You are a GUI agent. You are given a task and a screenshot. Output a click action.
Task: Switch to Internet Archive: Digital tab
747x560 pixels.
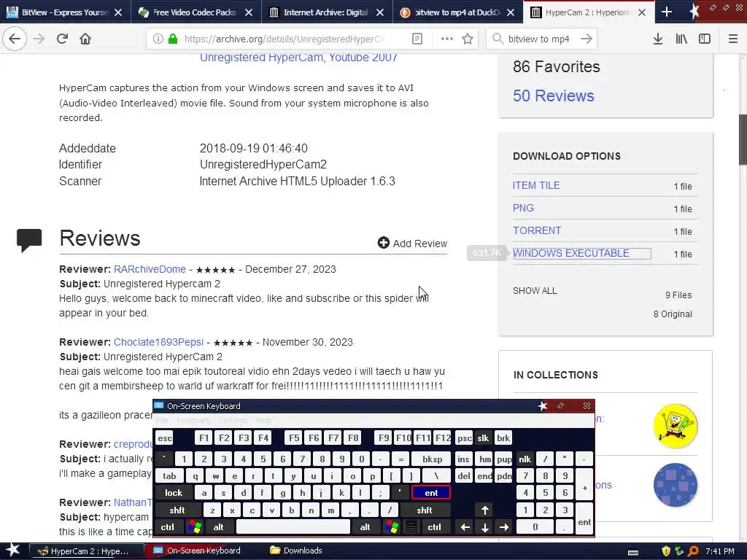325,12
